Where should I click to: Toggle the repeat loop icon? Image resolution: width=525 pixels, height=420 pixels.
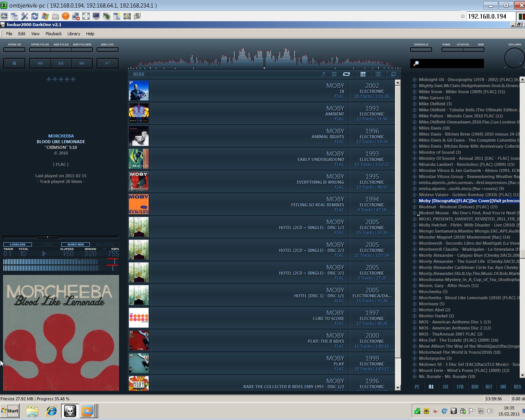pyautogui.click(x=346, y=74)
